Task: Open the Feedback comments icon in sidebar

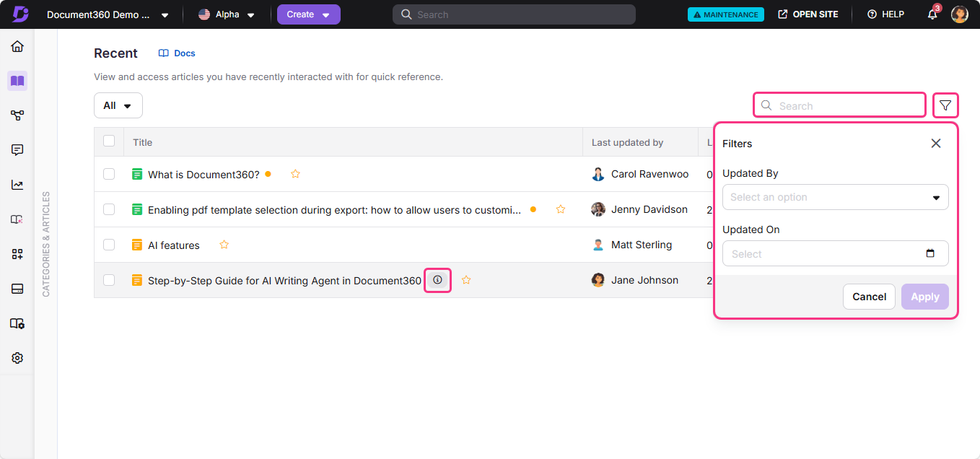Action: pyautogui.click(x=17, y=149)
